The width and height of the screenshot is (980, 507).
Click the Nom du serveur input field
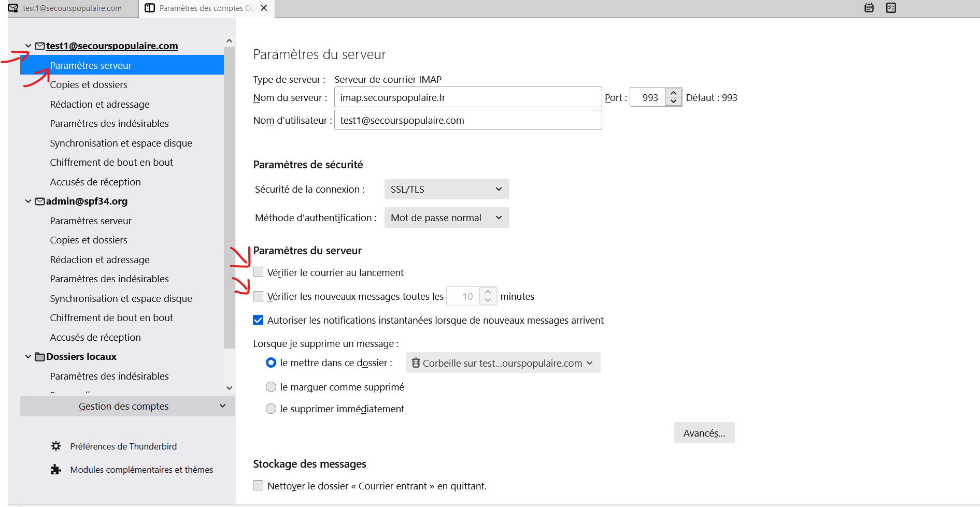[467, 97]
